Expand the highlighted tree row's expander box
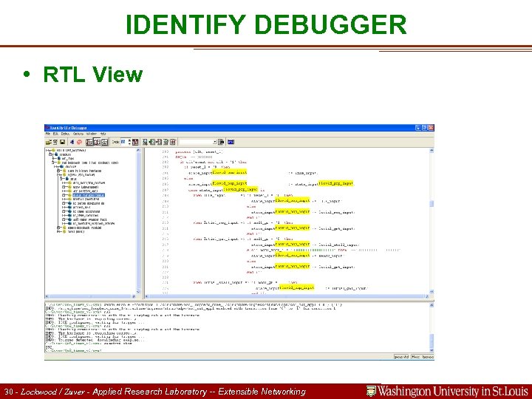Viewport: 532px width, 399px height. point(64,195)
